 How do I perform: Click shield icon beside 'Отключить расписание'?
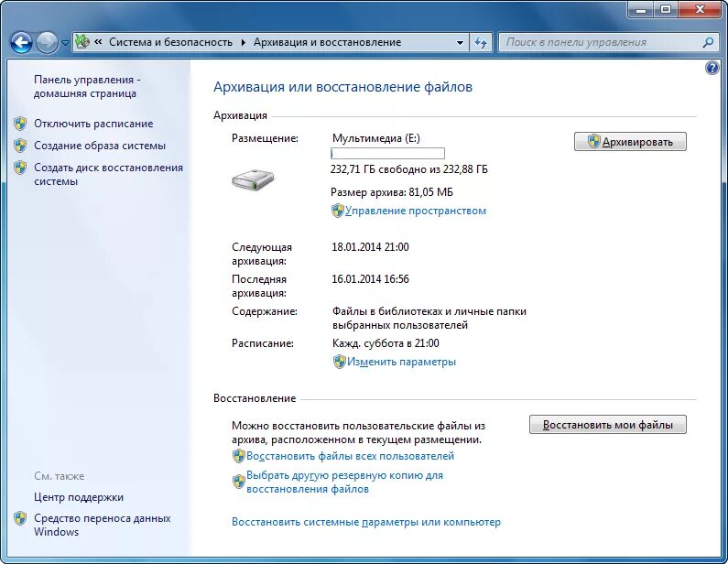[x=20, y=124]
